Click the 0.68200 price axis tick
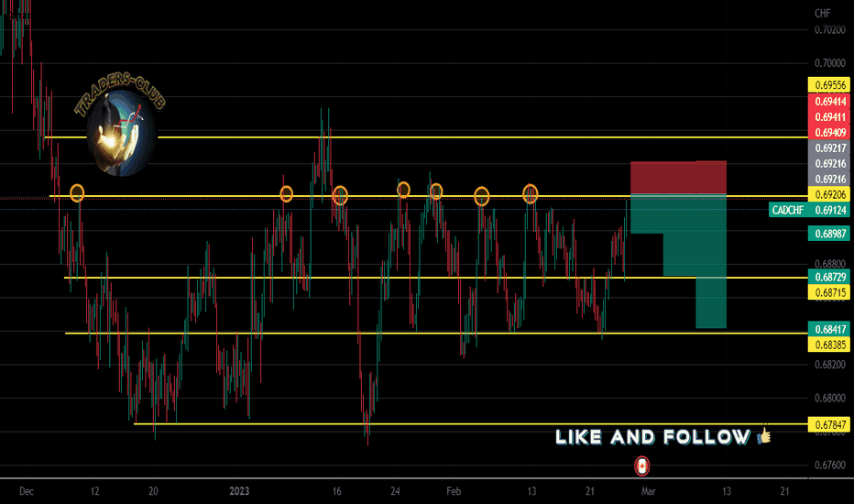This screenshot has width=854, height=504. (829, 365)
